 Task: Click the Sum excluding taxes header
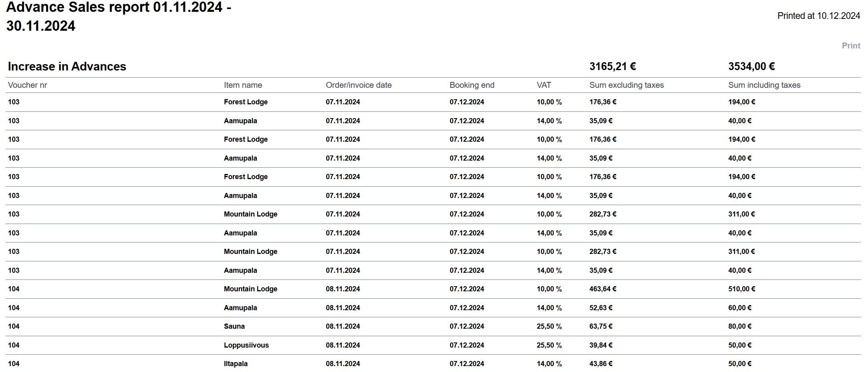(626, 85)
